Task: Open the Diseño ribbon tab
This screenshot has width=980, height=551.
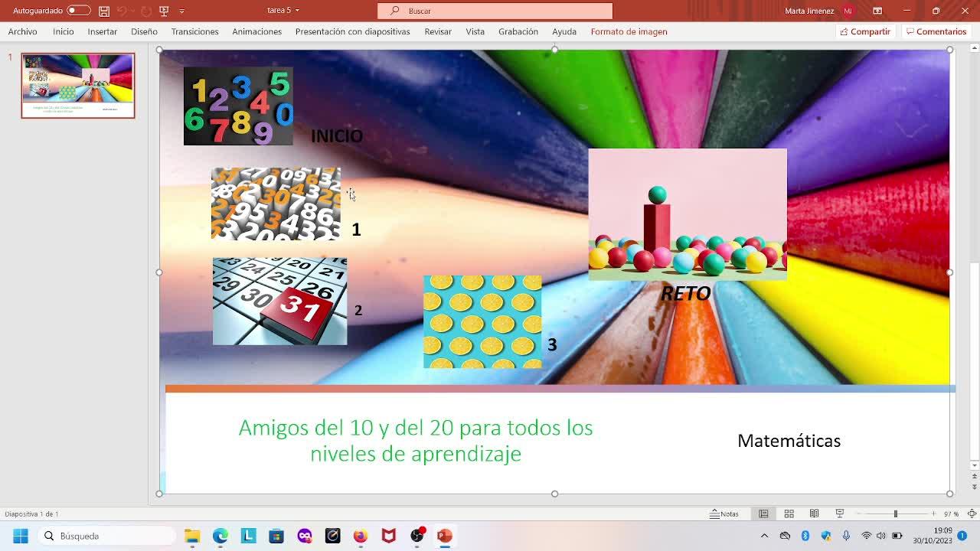Action: coord(144,31)
